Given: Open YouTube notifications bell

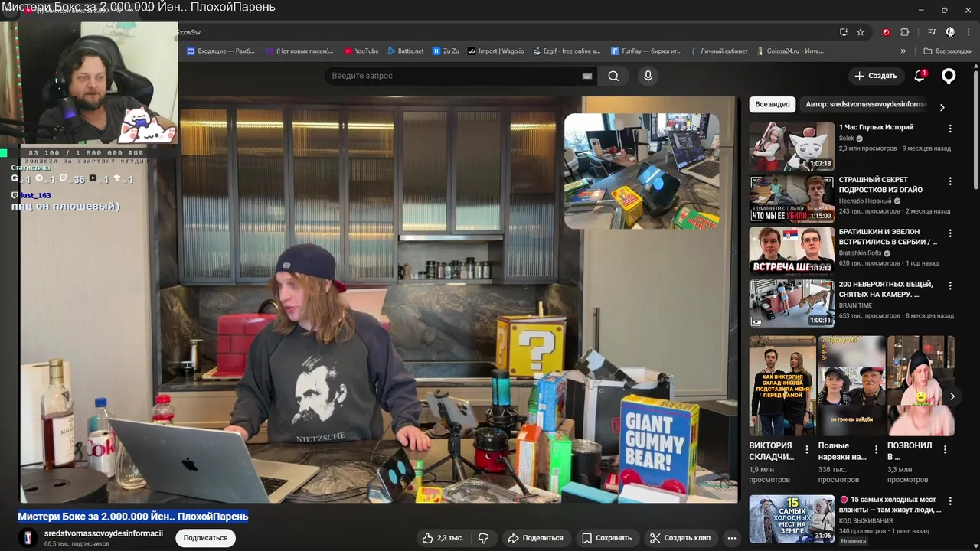Looking at the screenshot, I should 920,76.
